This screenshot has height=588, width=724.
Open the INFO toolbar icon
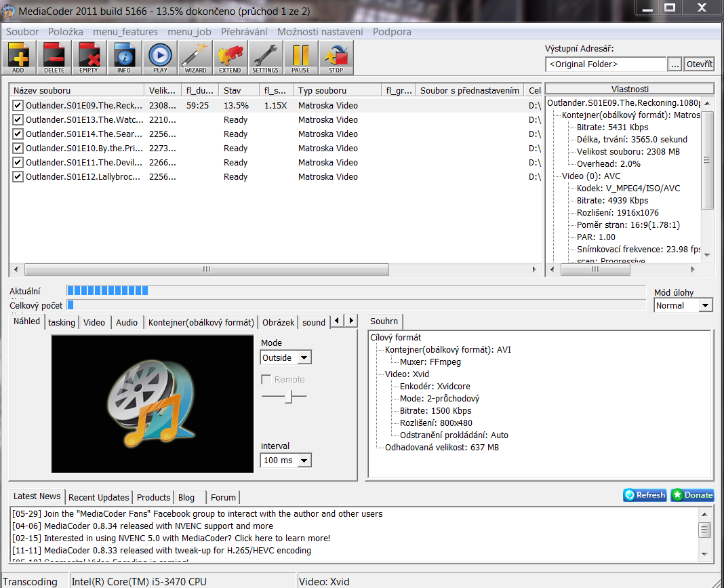tap(124, 57)
